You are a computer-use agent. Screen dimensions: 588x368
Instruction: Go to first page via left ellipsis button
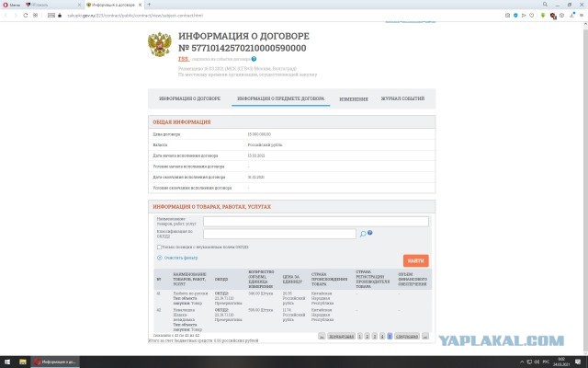coord(322,337)
